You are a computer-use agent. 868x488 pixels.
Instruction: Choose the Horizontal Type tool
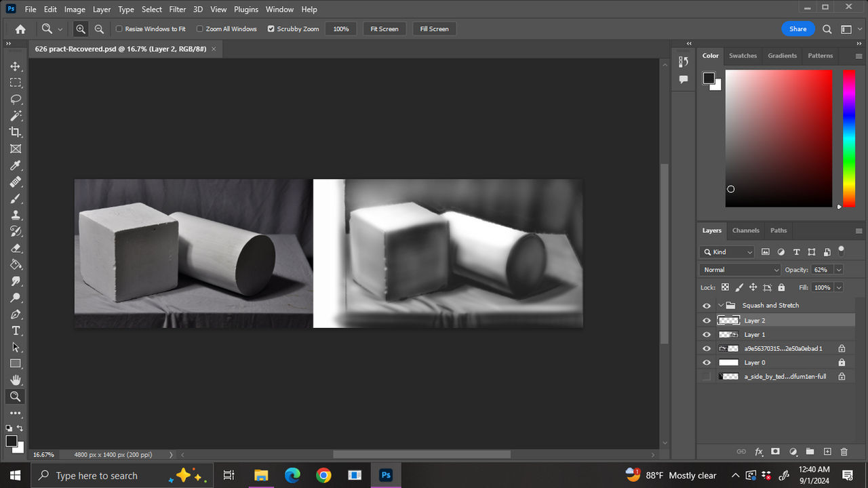click(x=15, y=331)
